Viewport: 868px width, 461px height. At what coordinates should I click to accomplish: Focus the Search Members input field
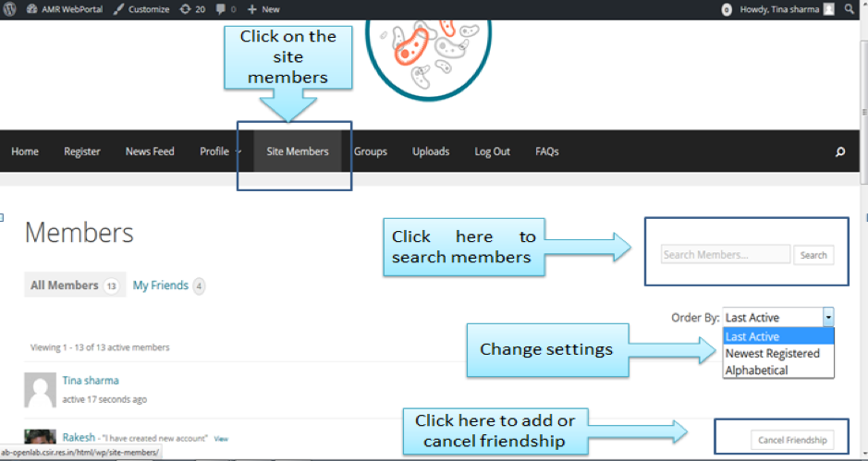click(726, 255)
